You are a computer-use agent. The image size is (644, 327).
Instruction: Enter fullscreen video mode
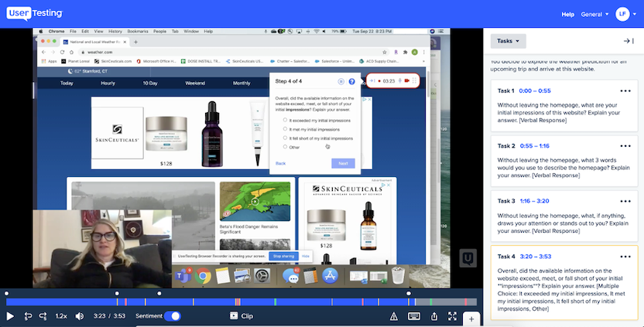pos(452,316)
